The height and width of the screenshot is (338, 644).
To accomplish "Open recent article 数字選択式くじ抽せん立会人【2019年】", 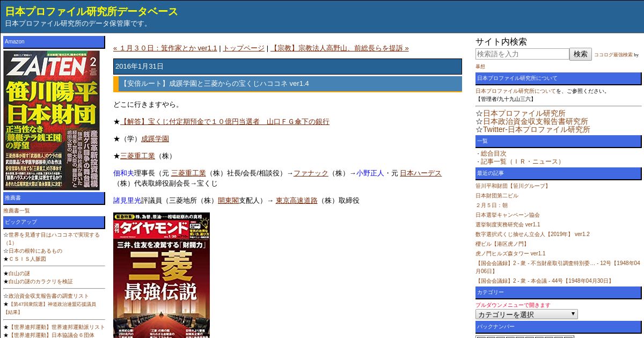I will tap(532, 234).
